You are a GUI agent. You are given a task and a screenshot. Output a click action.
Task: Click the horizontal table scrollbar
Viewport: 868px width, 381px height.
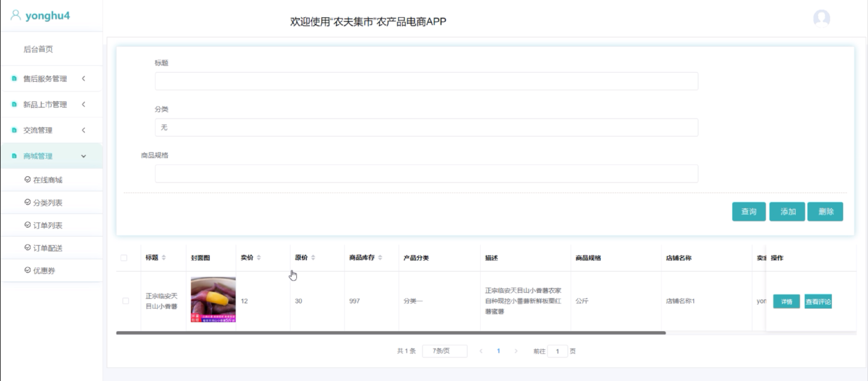(x=391, y=333)
